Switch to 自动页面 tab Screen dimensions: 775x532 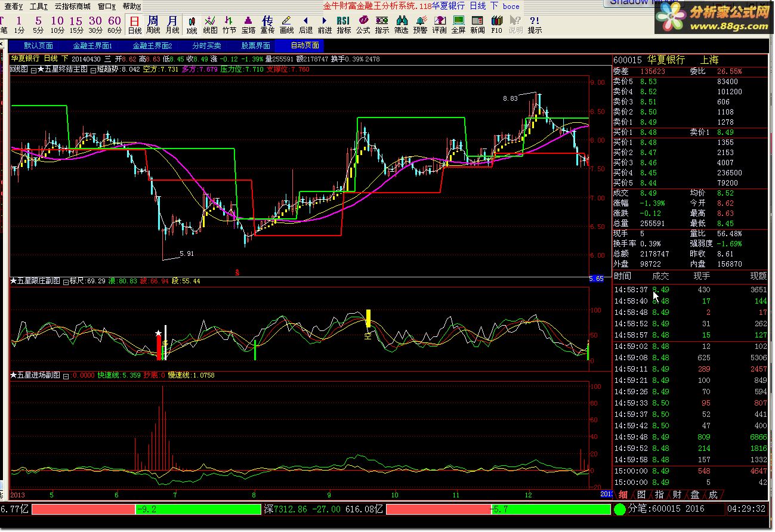pyautogui.click(x=305, y=45)
